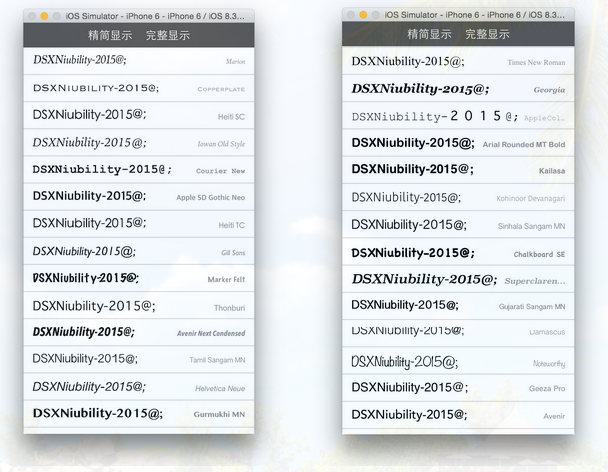Tap the Courier New font row
This screenshot has width=608, height=472.
[x=138, y=170]
